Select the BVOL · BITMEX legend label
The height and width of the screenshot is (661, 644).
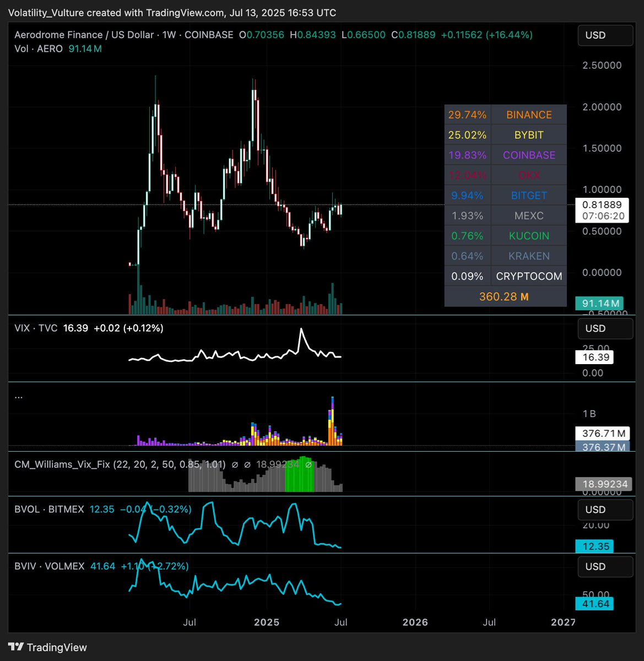coord(49,510)
